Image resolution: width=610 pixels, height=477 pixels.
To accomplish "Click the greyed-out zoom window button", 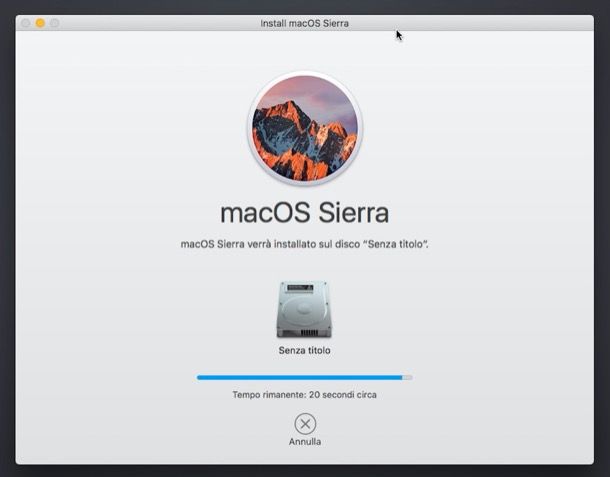I will (55, 23).
